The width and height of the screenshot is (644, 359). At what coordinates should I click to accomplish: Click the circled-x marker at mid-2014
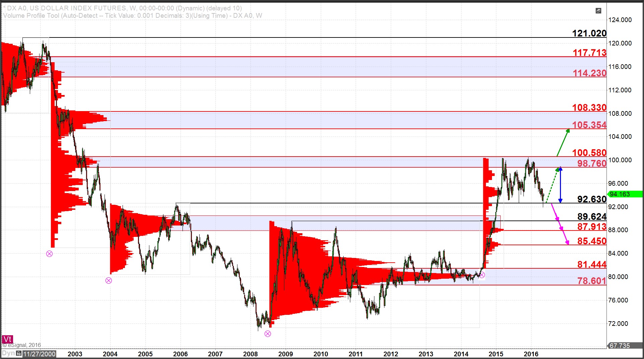(x=482, y=275)
